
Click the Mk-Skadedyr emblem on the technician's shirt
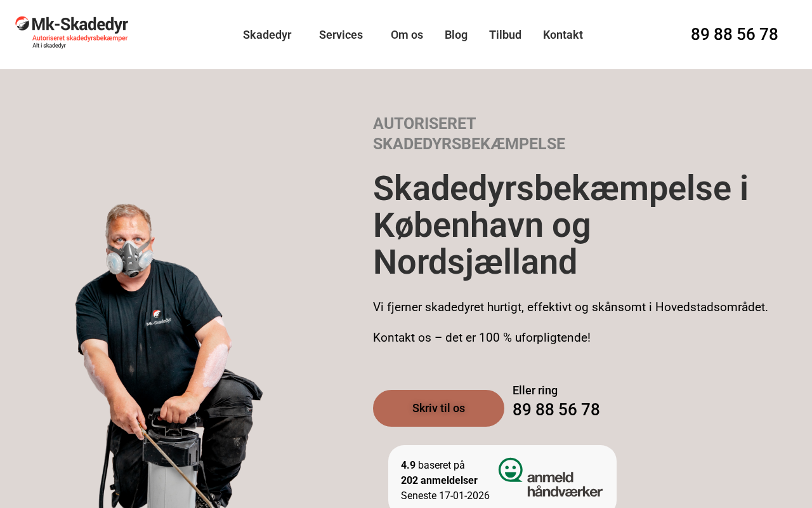(158, 317)
